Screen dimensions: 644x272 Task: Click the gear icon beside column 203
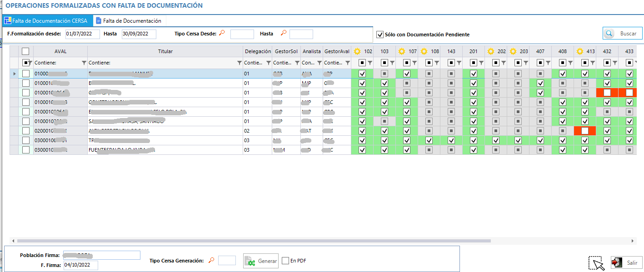pos(513,51)
